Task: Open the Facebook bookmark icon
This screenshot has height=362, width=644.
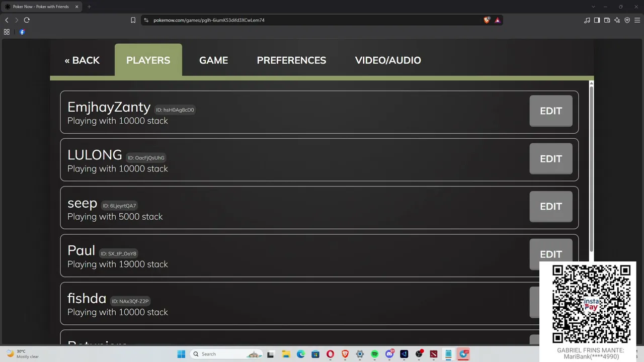Action: pos(22,32)
